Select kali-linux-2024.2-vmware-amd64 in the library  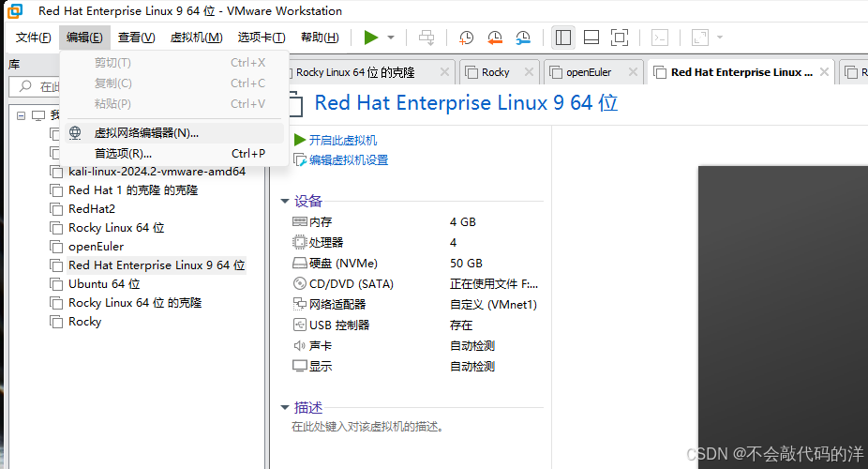coord(157,172)
